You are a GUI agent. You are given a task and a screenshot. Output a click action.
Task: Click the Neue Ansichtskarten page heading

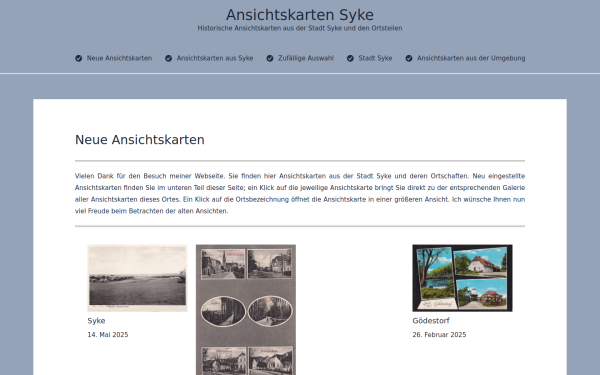click(140, 140)
